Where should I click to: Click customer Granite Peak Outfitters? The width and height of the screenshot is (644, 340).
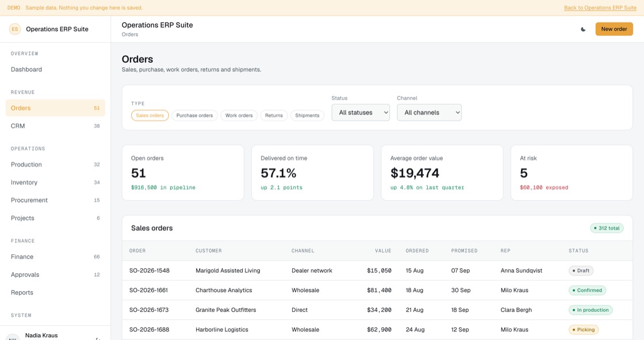coord(226,310)
